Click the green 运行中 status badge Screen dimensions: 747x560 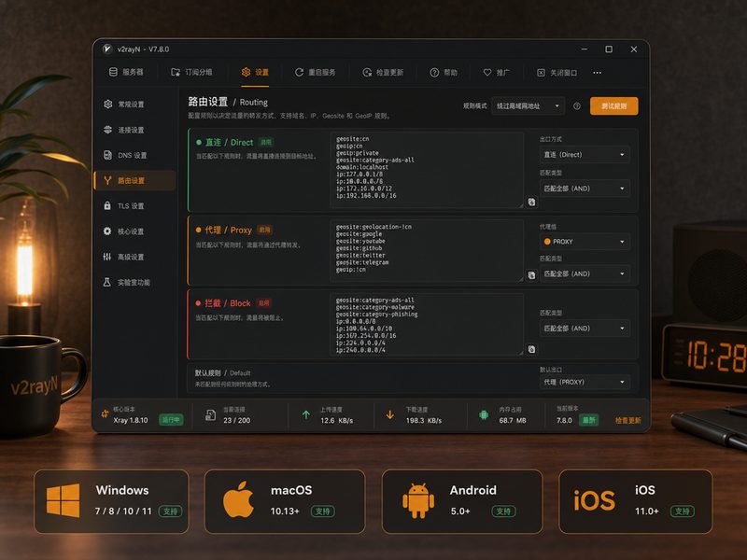click(171, 419)
